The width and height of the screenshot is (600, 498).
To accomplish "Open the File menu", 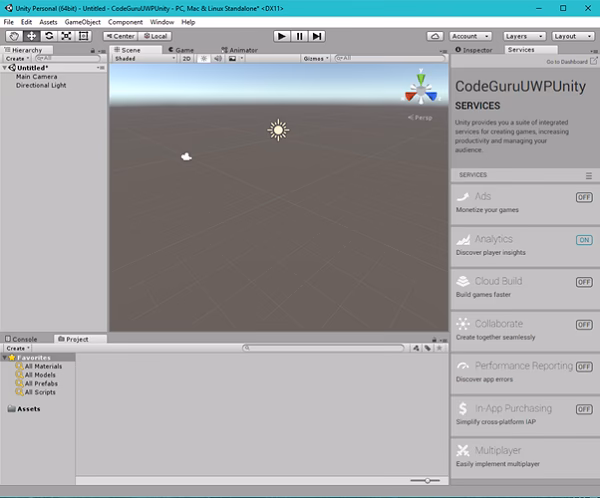I will [x=8, y=22].
